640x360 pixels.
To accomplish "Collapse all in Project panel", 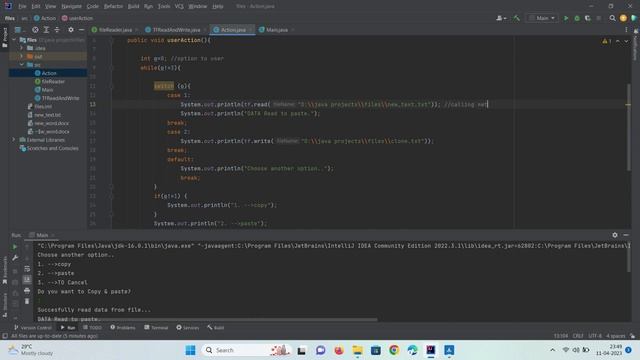I will [x=57, y=30].
